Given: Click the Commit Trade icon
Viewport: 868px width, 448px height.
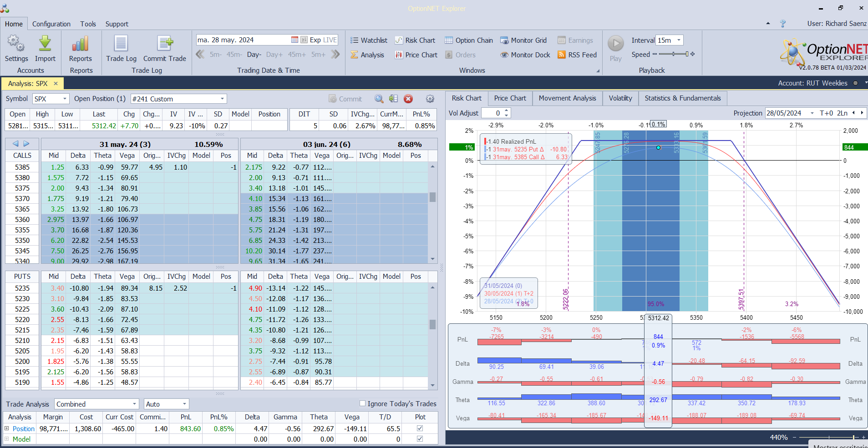Looking at the screenshot, I should [165, 44].
